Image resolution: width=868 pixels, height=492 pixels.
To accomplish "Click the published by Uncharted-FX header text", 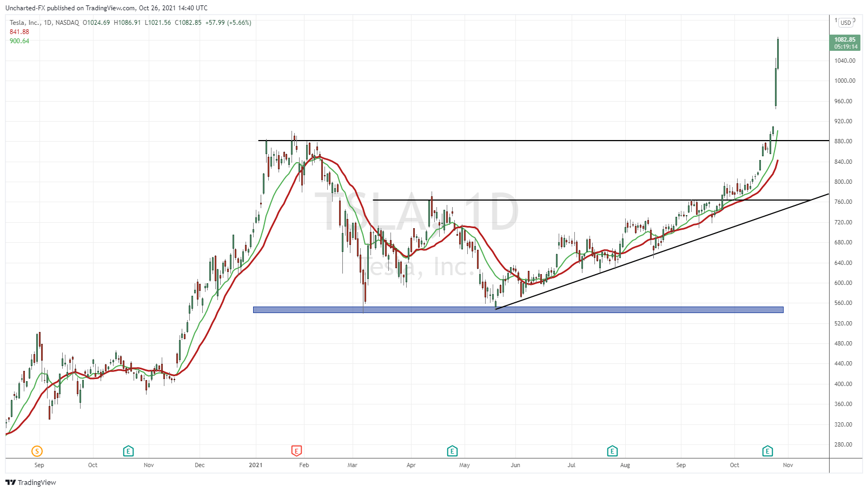I will point(107,8).
